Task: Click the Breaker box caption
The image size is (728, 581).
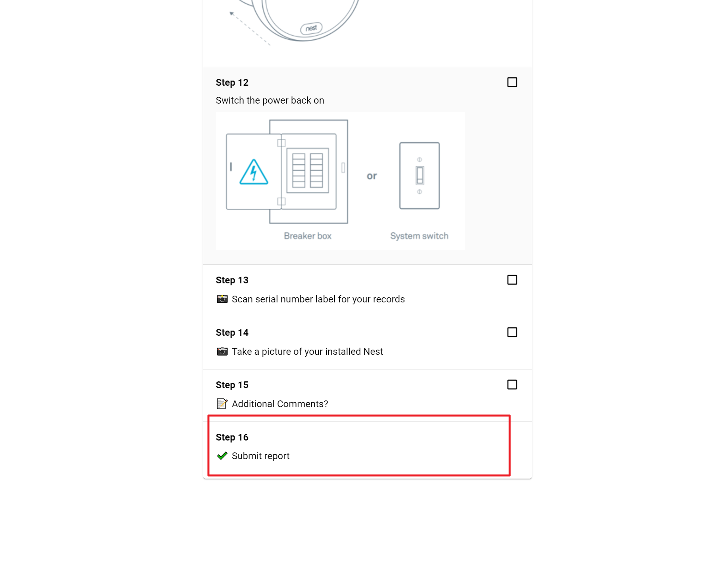Action: pos(308,236)
